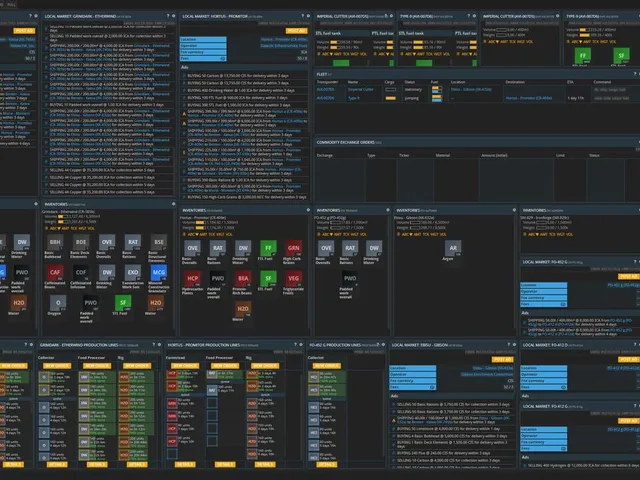Click the Type-9 cargo bar in the Fleet table
Viewport: 640px width, 480px height.
pyautogui.click(x=391, y=98)
